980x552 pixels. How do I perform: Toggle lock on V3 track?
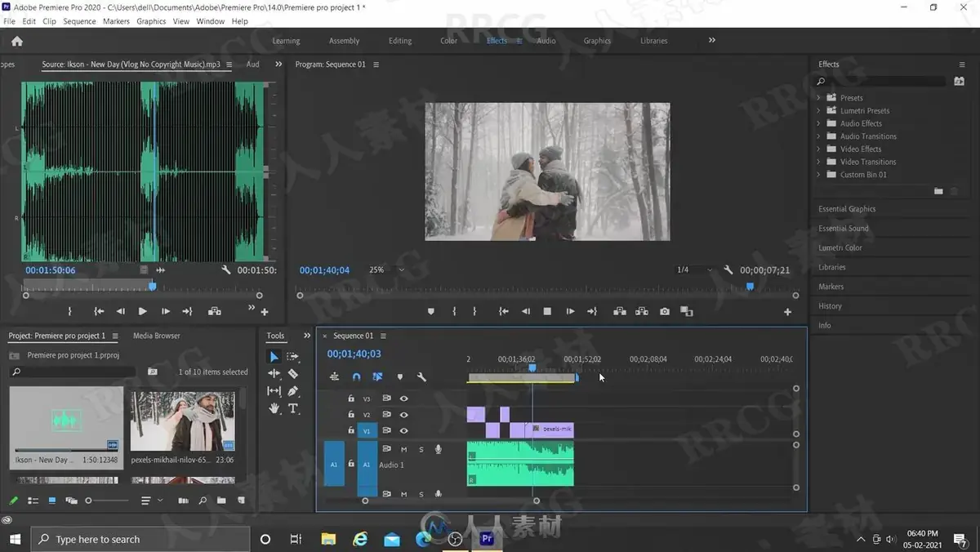click(351, 398)
